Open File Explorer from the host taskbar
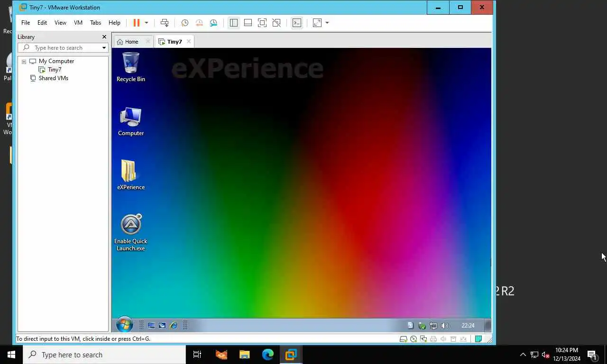Screen dimensions: 607x364 [x=245, y=355]
